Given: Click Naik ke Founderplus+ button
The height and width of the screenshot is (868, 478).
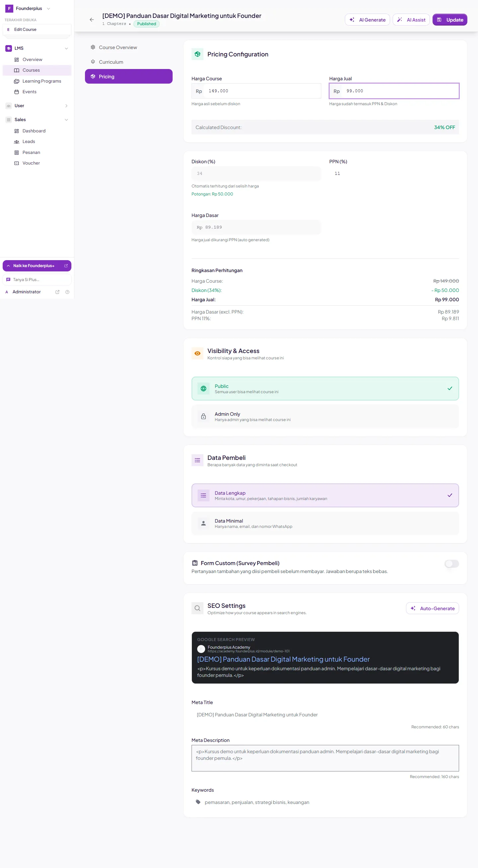Looking at the screenshot, I should tap(37, 265).
